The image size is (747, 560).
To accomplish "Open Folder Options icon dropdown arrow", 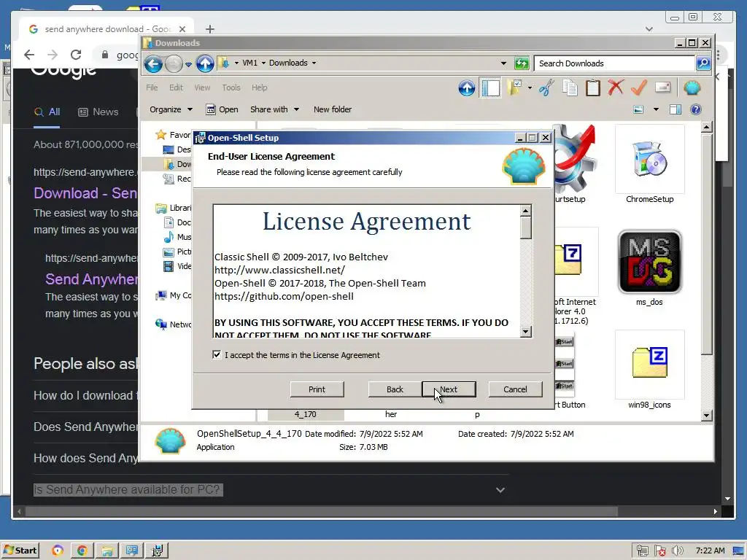I will (530, 87).
